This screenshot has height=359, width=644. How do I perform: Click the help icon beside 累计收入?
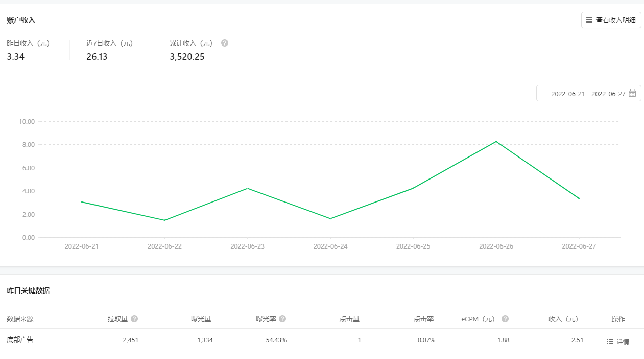225,43
